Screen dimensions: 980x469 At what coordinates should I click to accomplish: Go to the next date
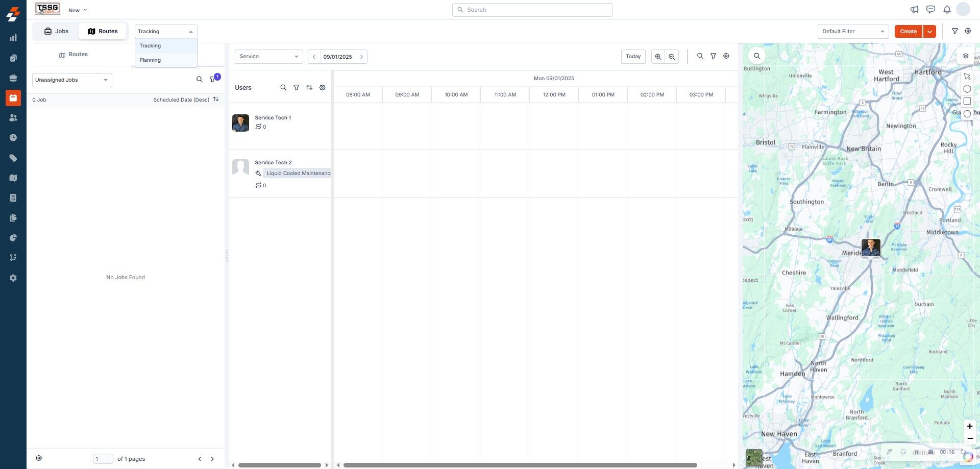[361, 57]
